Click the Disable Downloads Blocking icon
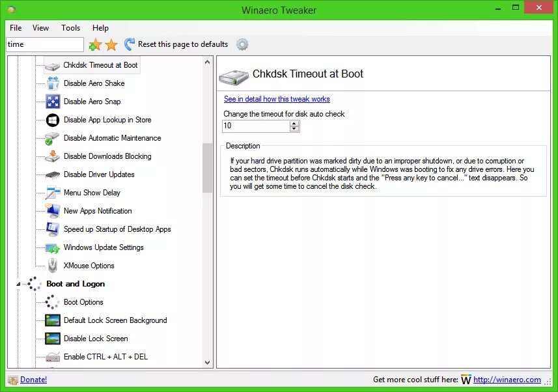Image resolution: width=558 pixels, height=392 pixels. [x=52, y=156]
